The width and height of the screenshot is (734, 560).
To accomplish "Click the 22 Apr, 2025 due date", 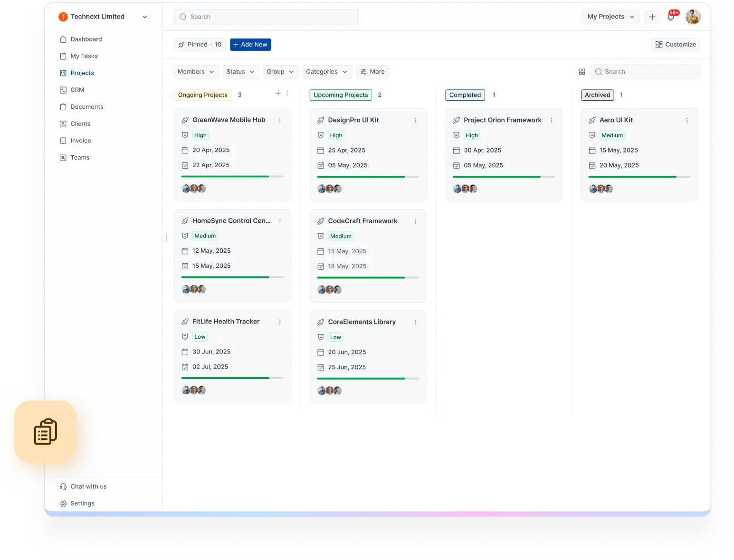I will click(211, 165).
